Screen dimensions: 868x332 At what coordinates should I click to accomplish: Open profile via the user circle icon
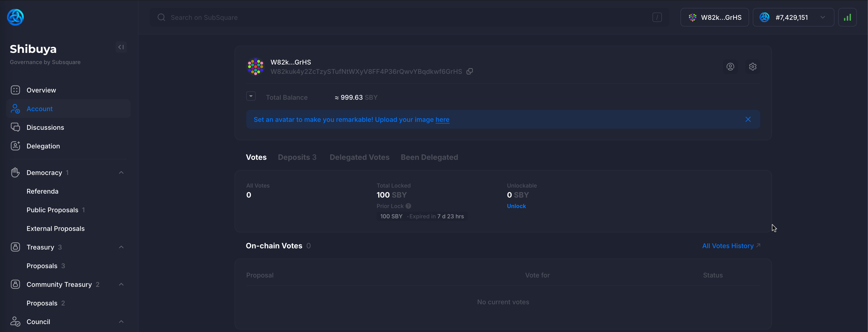pyautogui.click(x=730, y=67)
